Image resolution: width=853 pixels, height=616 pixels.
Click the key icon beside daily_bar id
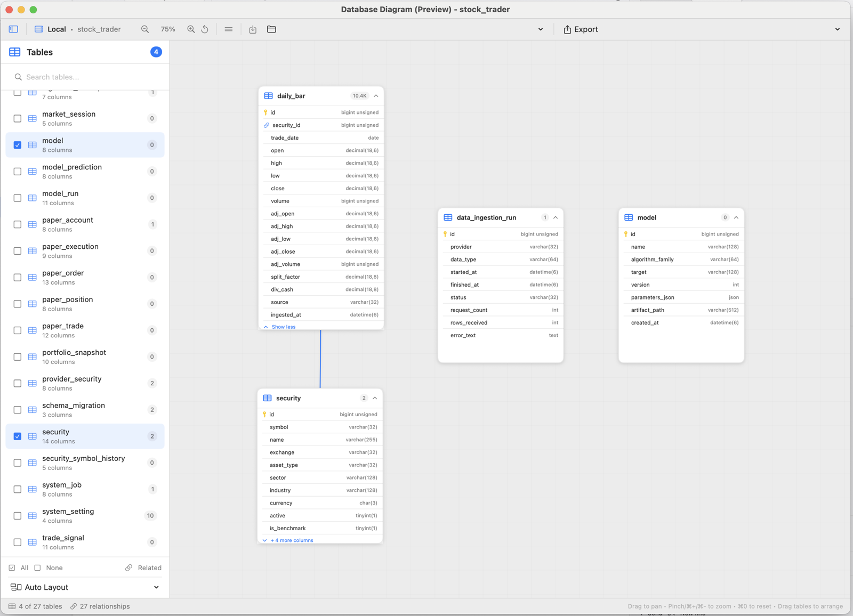(265, 112)
